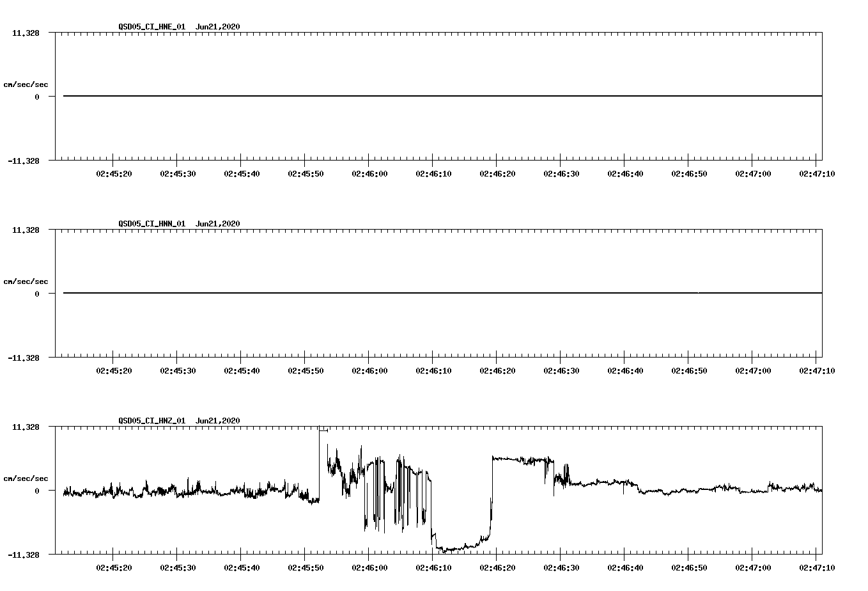This screenshot has height=591, width=868.
Task: Click the 02:46:50 time label under HNN plot
Action: 689,371
